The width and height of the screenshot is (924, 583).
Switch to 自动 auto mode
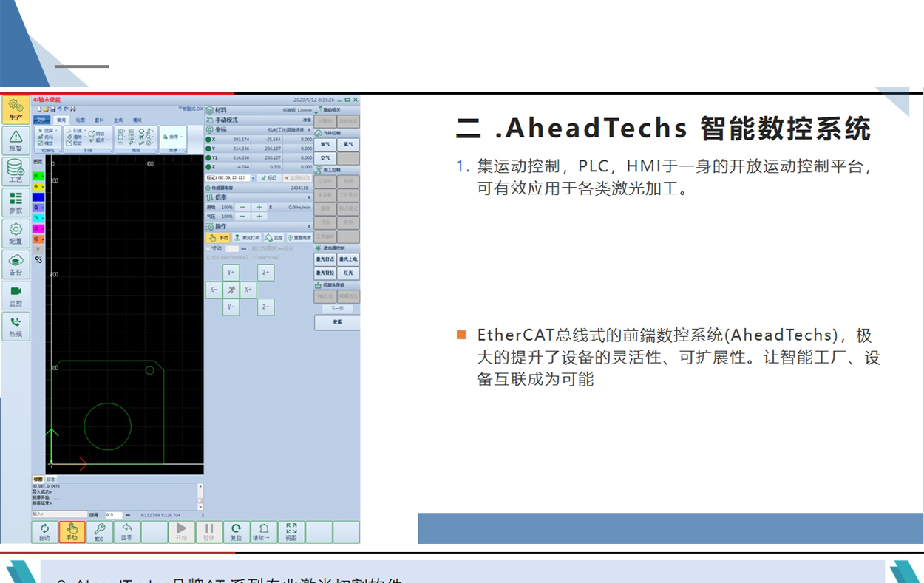coord(44,532)
